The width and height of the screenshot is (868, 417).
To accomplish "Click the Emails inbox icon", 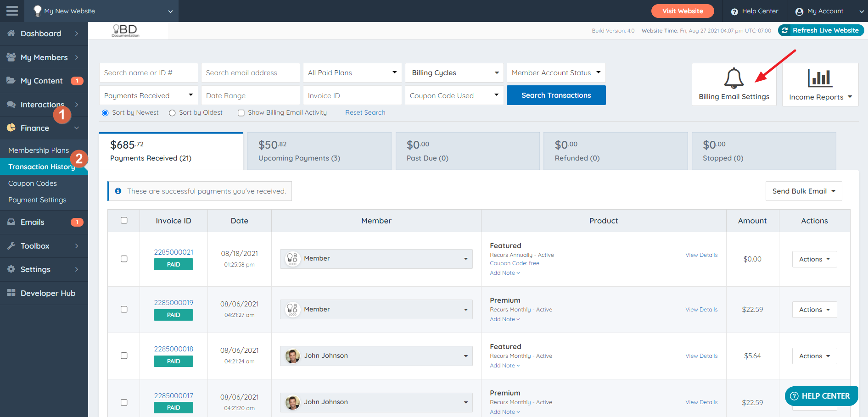I will pos(11,222).
